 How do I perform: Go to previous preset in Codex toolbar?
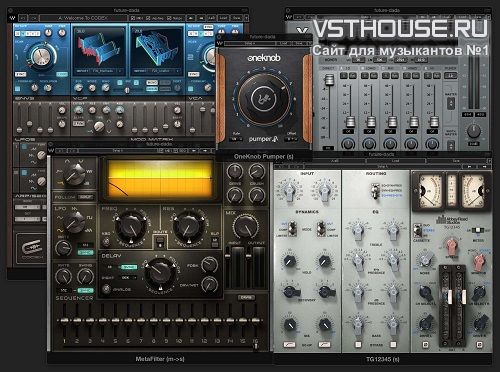pos(191,18)
